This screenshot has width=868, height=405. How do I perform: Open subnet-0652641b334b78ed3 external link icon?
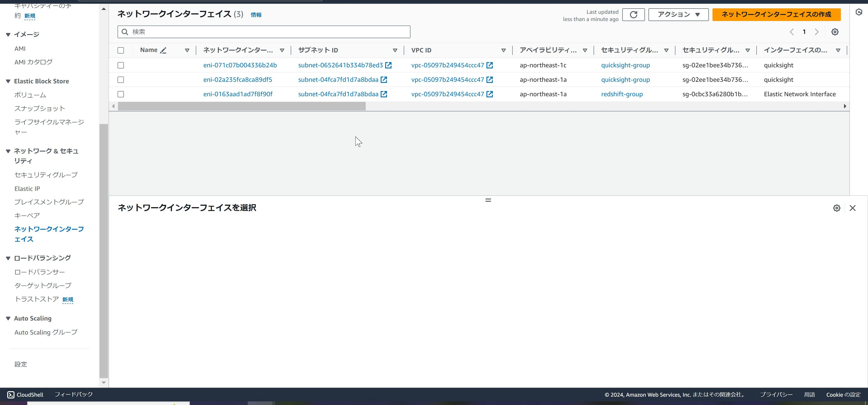point(389,65)
